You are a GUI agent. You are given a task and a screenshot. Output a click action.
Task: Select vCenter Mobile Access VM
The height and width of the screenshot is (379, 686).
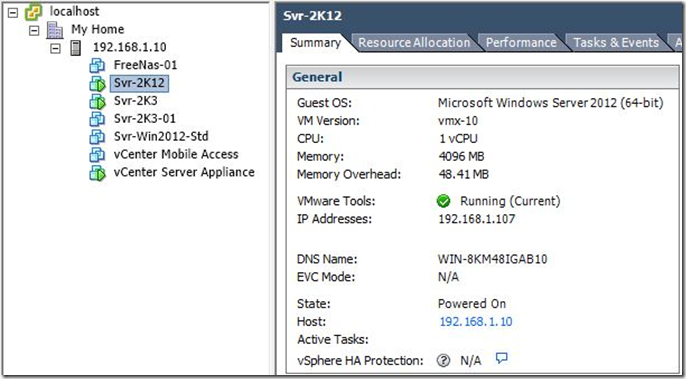click(176, 154)
